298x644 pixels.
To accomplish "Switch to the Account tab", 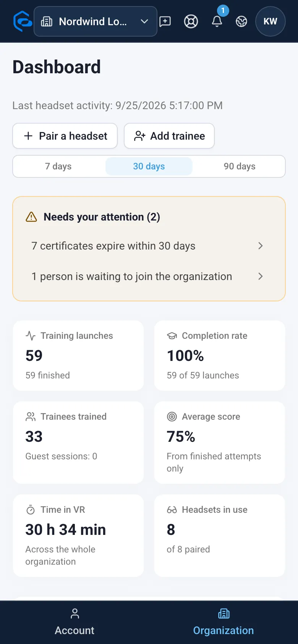I will coord(74,622).
